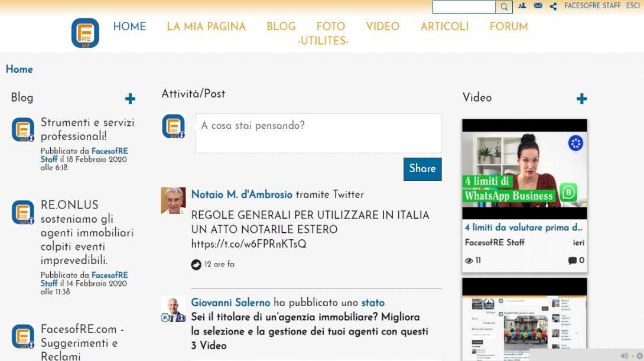Go to HOME in the navigation menu
Viewport: 644px width, 361px height.
[130, 26]
